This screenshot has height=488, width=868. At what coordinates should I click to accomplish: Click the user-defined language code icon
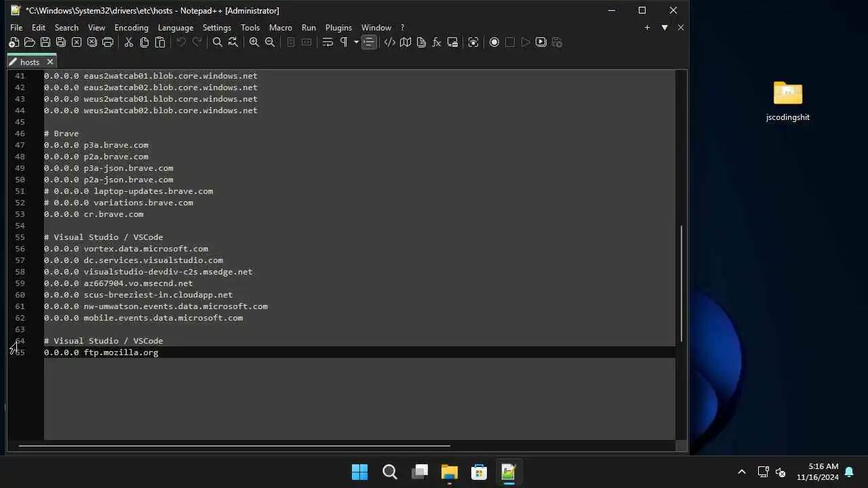tap(389, 42)
